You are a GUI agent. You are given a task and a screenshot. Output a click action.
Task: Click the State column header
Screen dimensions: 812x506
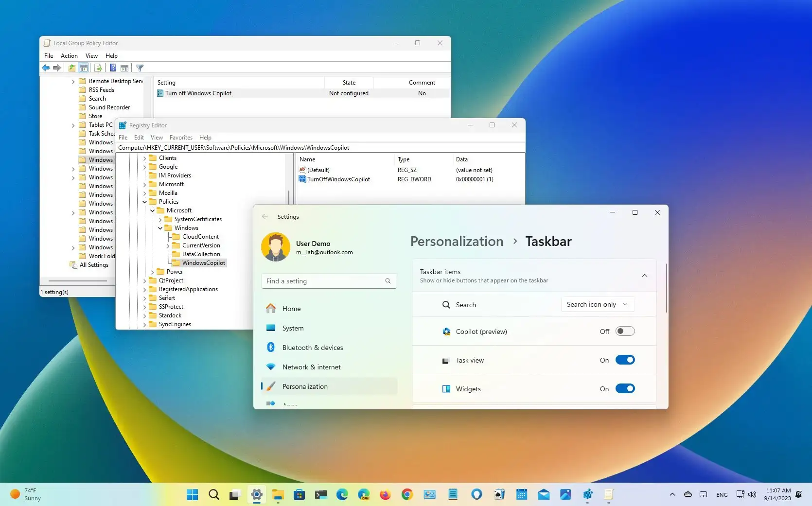[349, 83]
